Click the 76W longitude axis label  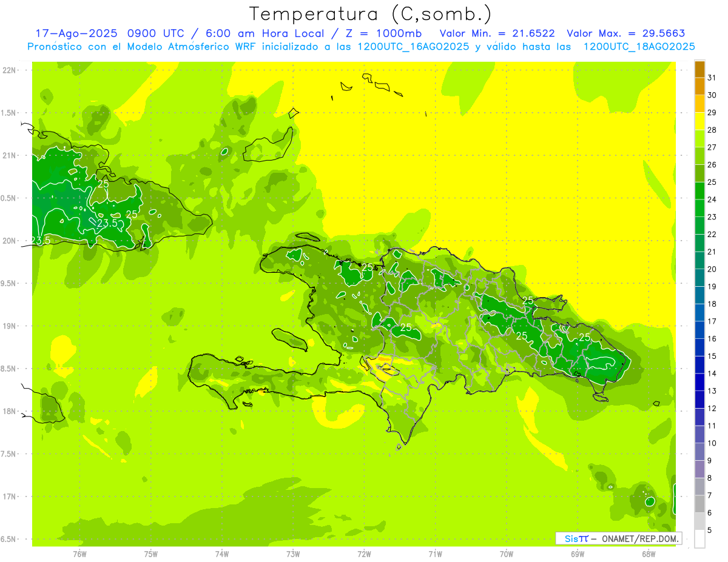(79, 554)
